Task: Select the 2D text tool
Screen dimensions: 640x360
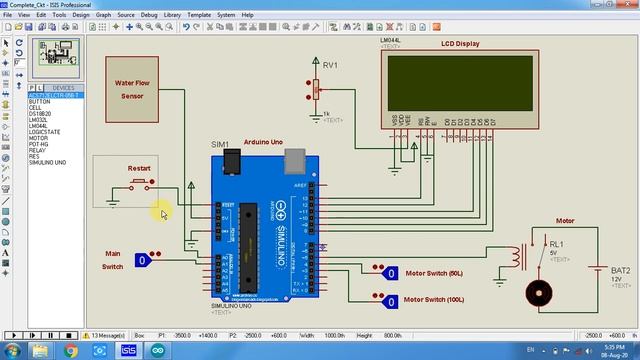Action: point(6,253)
